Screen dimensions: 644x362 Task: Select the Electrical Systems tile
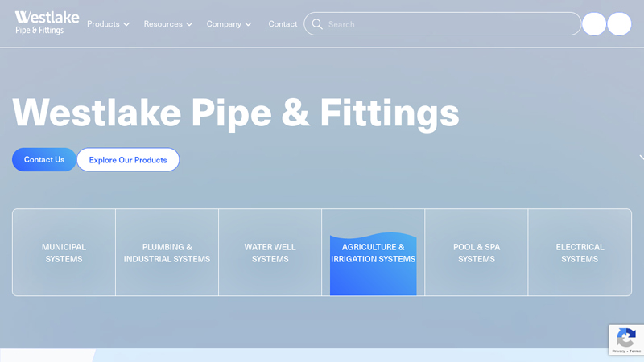point(580,253)
